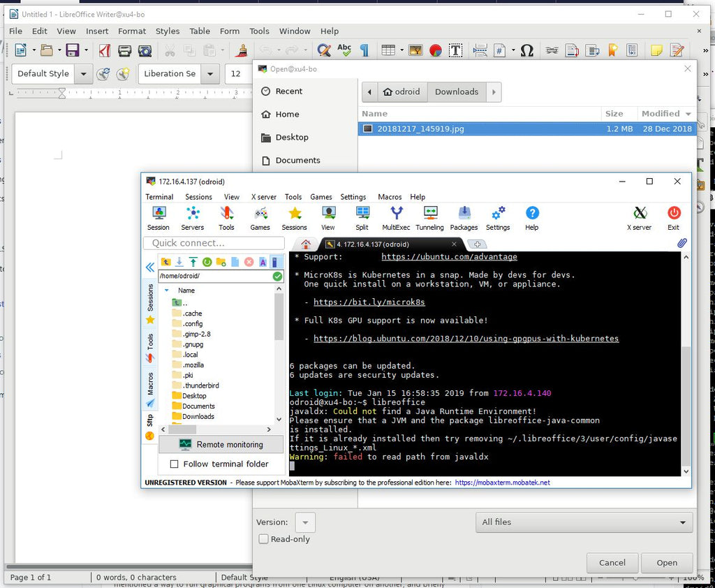Open the Games icon in MobaXterm toolbar

pos(260,217)
